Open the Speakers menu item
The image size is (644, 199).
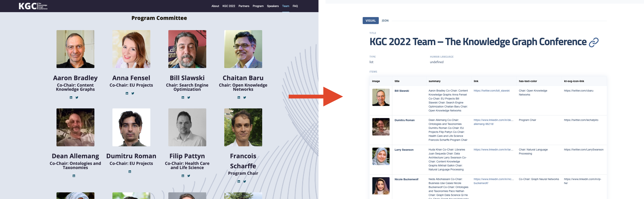273,6
